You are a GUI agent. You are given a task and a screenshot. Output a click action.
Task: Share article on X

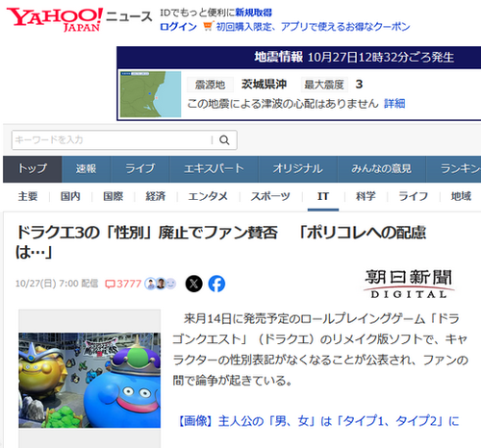coord(194,284)
